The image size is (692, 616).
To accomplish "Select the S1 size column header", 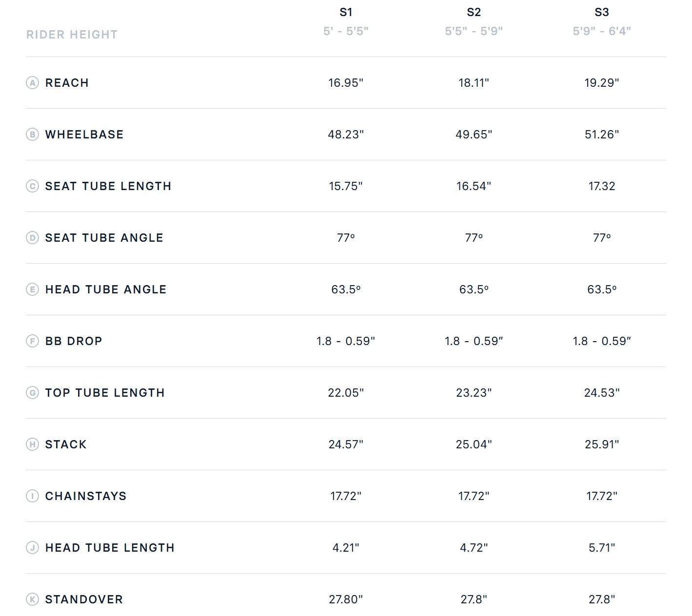I will 346,12.
